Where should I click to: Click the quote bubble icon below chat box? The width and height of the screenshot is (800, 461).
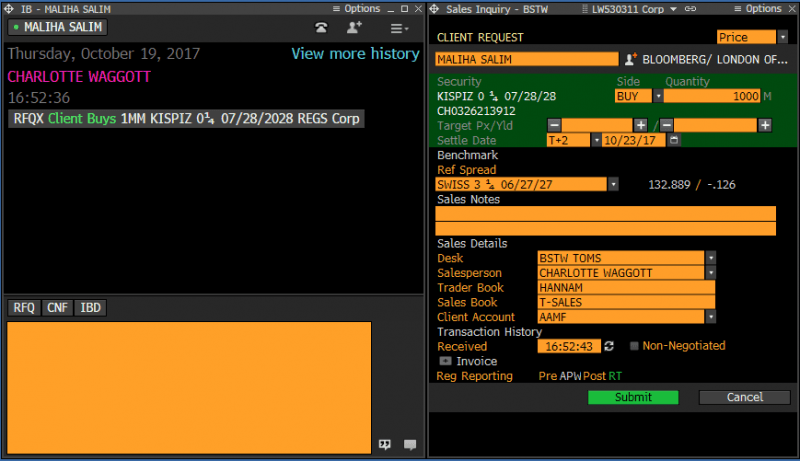coord(385,445)
